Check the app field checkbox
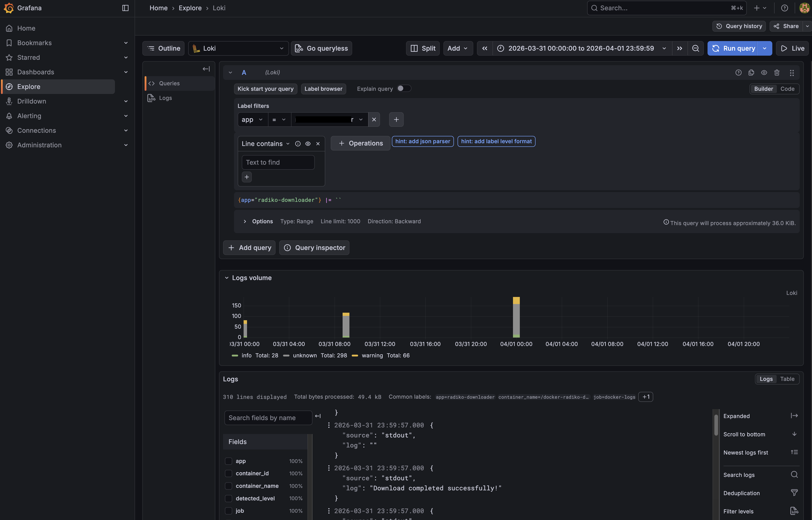 (x=229, y=461)
